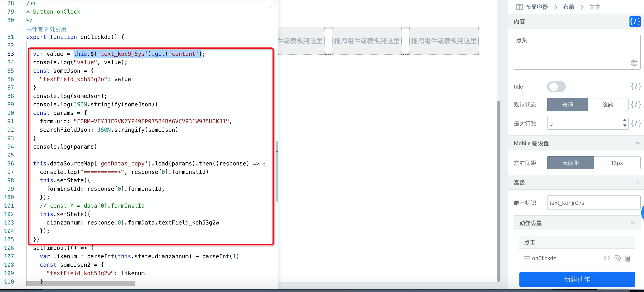Screen dimensions: 644x292
Task: Click the 新建动作 button
Action: point(577,279)
